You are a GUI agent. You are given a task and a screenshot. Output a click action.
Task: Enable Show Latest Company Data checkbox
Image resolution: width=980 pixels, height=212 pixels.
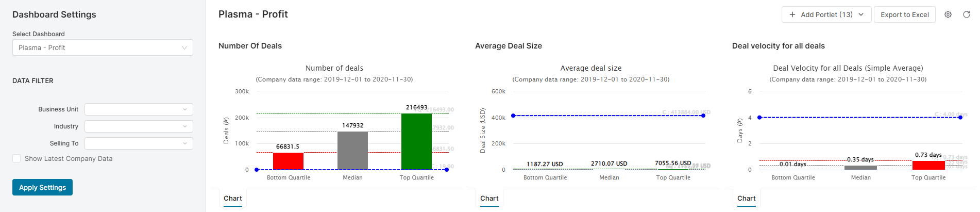click(x=16, y=159)
